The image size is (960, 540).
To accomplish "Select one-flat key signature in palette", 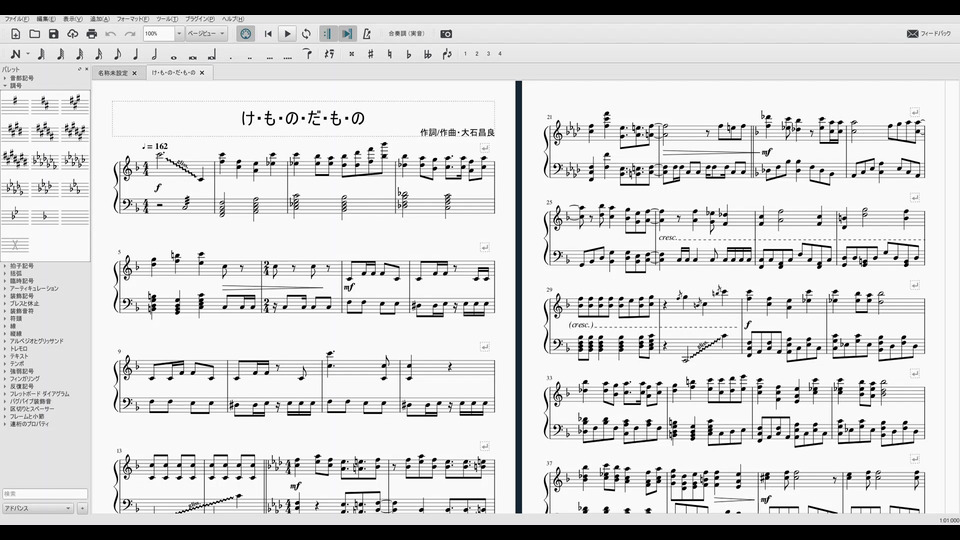I will [x=45, y=216].
